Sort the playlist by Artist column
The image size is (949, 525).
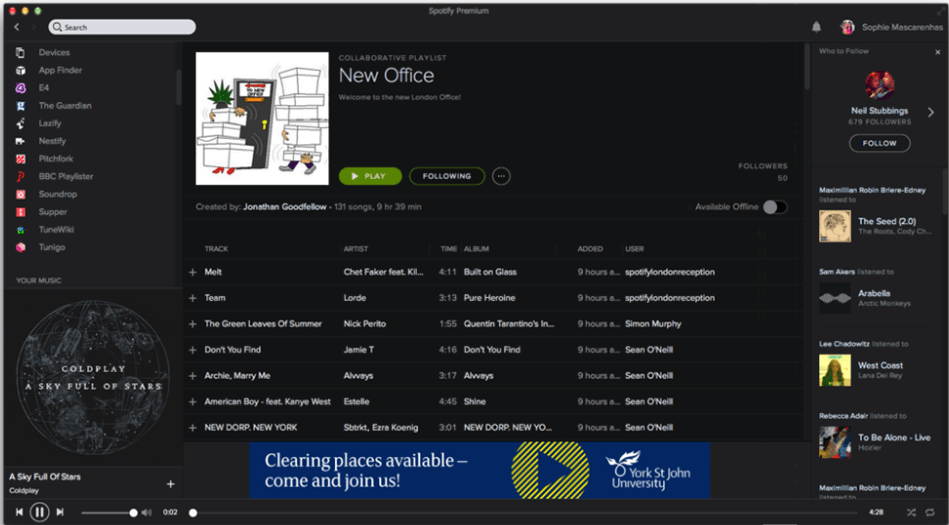pyautogui.click(x=357, y=249)
